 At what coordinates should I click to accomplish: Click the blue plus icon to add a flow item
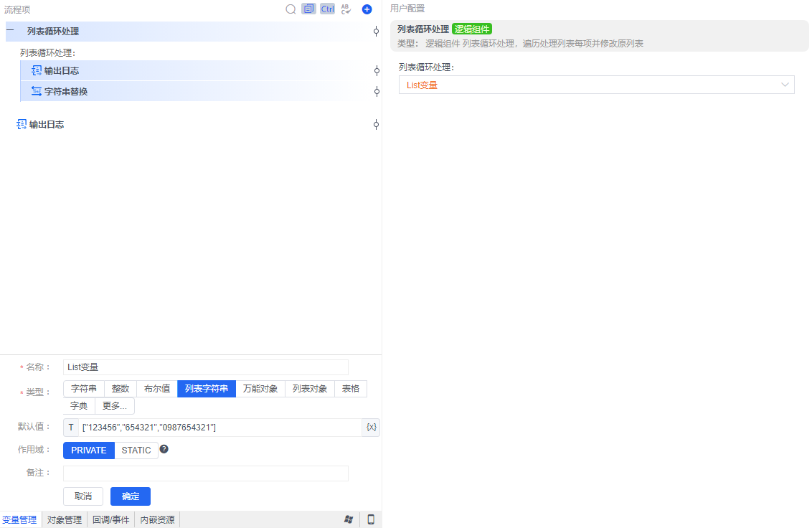tap(367, 9)
